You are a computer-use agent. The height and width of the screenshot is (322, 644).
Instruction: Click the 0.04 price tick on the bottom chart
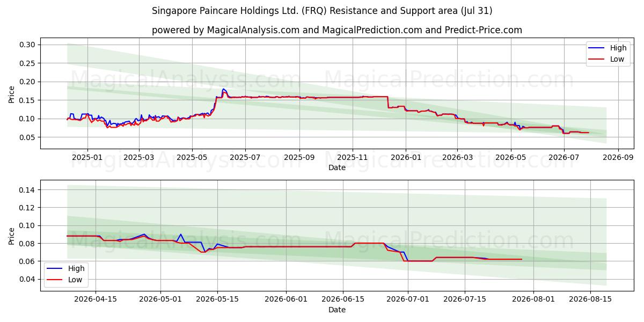click(27, 279)
